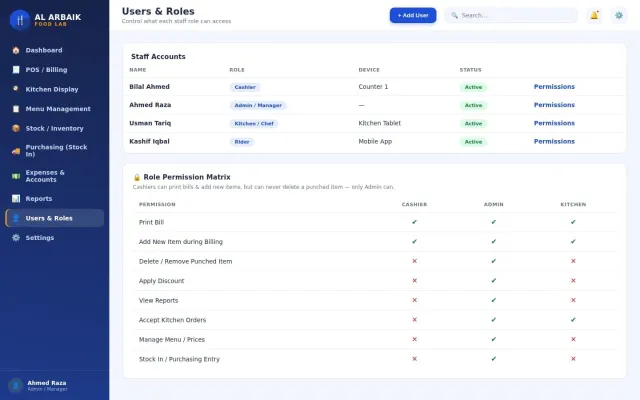Click the Cashier role badge

tap(245, 87)
